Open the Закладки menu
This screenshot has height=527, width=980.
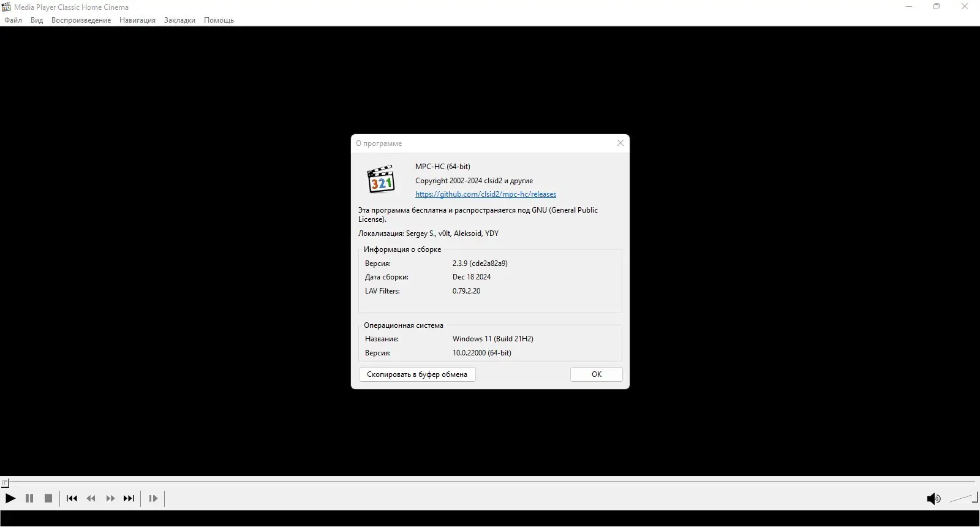pos(179,20)
